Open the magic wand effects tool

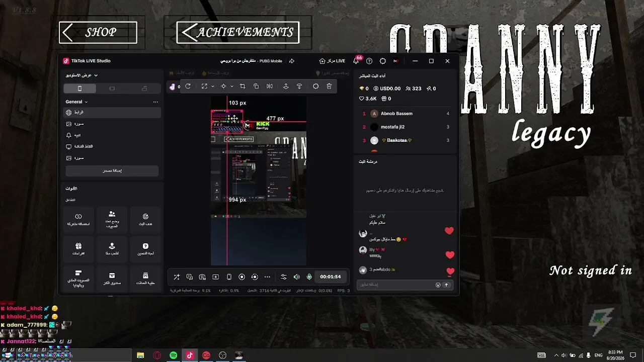point(177,277)
